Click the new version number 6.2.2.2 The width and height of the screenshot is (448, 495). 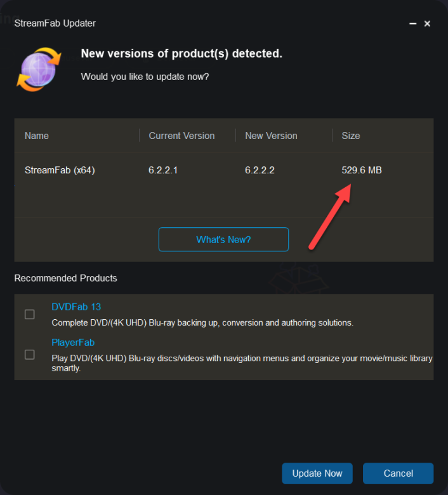(260, 170)
